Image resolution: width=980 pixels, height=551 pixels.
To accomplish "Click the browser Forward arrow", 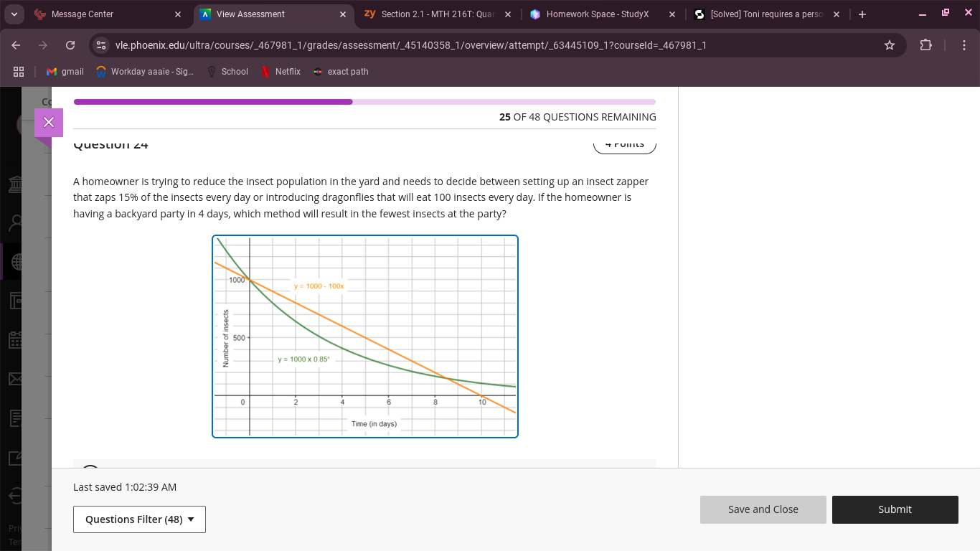I will click(43, 45).
